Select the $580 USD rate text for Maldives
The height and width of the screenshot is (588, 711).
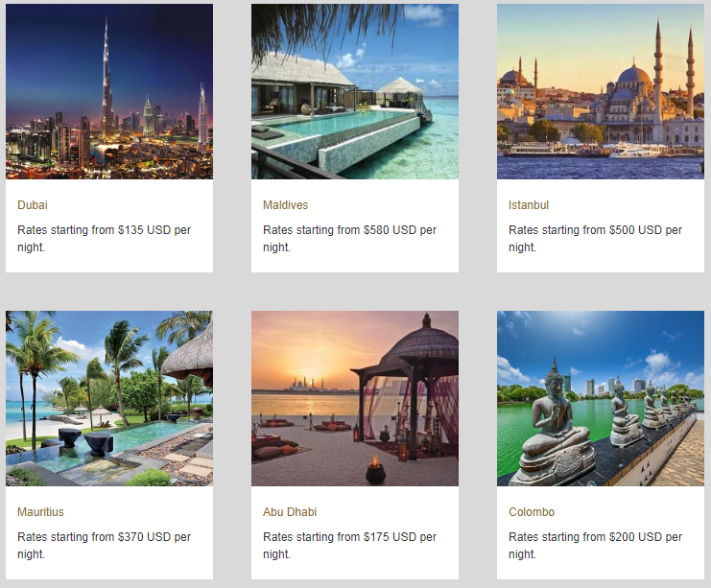coord(349,239)
